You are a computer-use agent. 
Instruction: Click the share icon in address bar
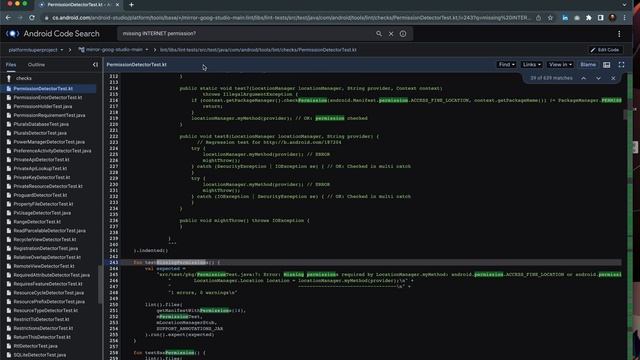point(538,18)
